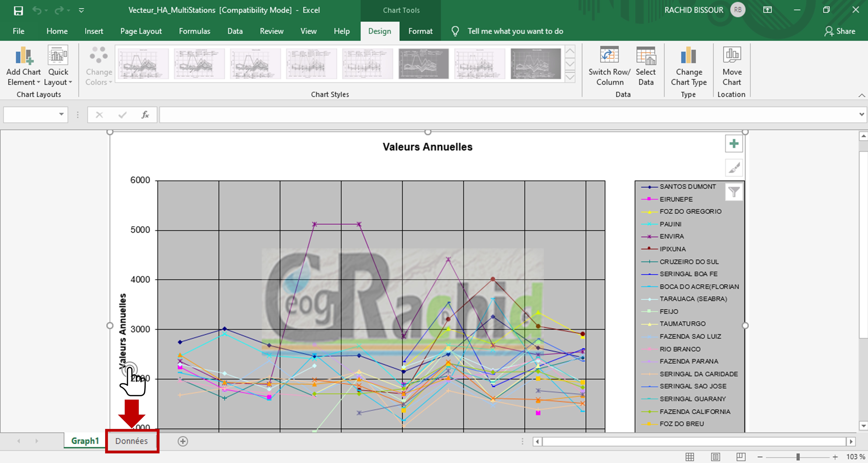Click the Cancel X icon in the formula bar
868x463 pixels.
point(99,115)
